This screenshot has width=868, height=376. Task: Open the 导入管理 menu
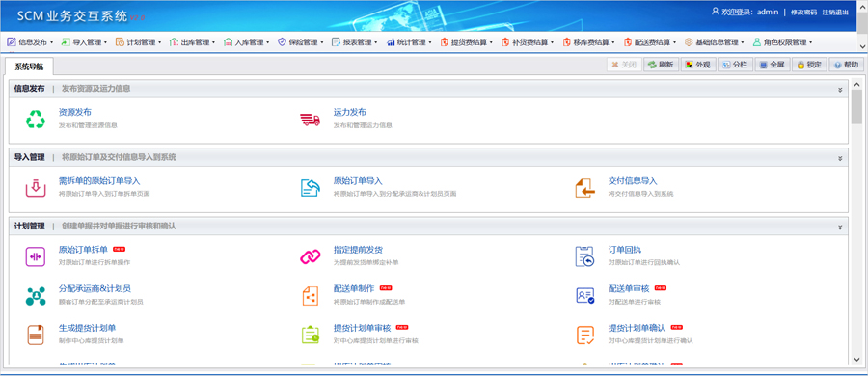pyautogui.click(x=84, y=42)
